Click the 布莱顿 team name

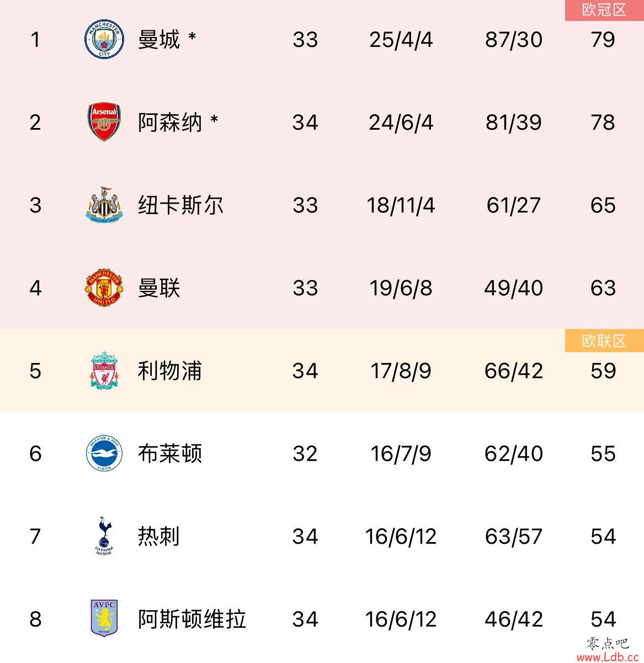point(170,454)
